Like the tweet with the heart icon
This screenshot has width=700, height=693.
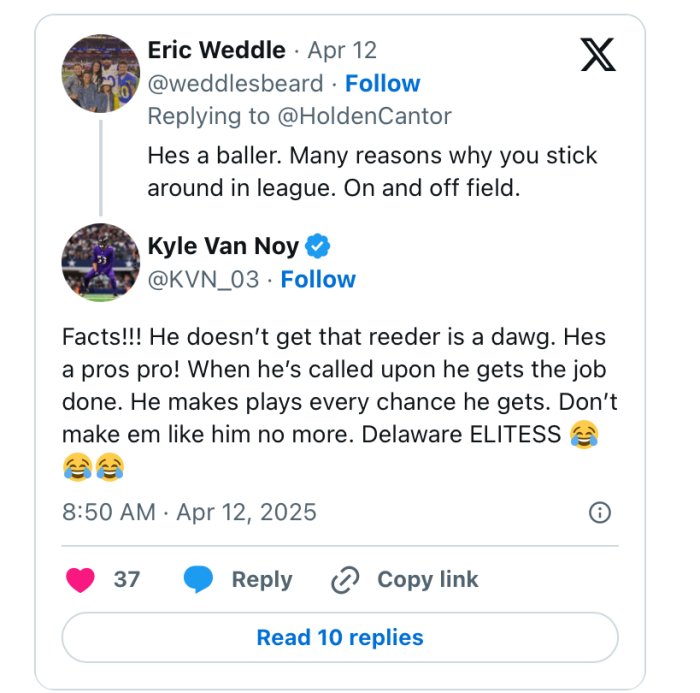pyautogui.click(x=79, y=579)
